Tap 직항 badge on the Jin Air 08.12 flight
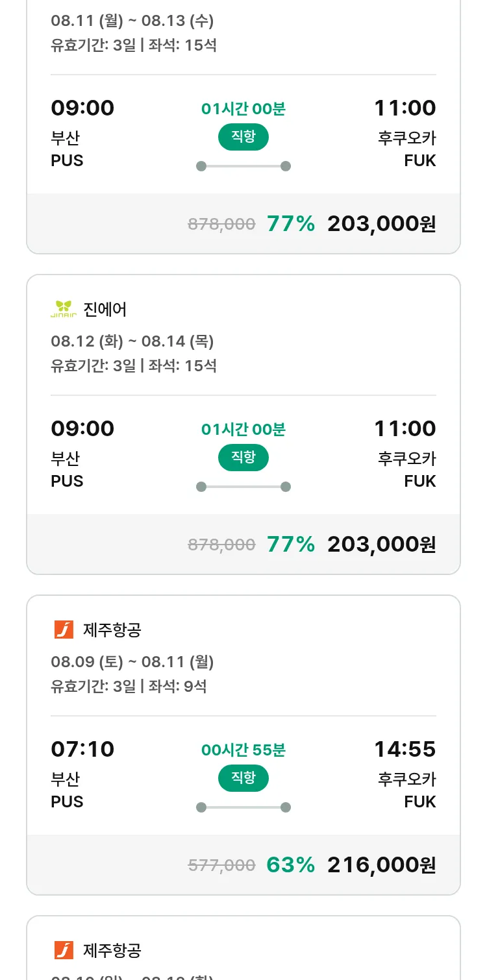 tap(243, 458)
